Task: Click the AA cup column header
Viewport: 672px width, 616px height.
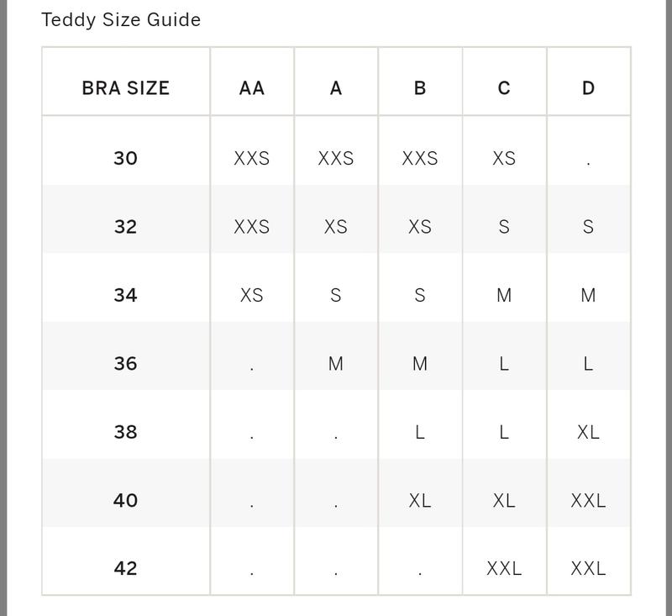Action: (252, 88)
